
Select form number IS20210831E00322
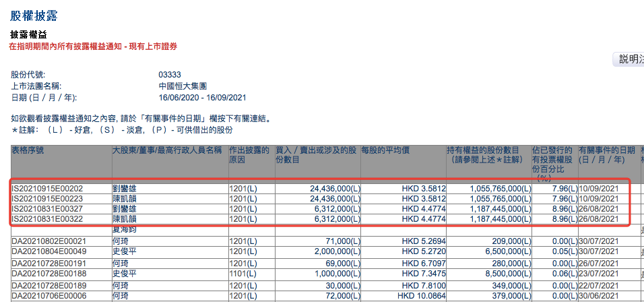pyautogui.click(x=47, y=219)
